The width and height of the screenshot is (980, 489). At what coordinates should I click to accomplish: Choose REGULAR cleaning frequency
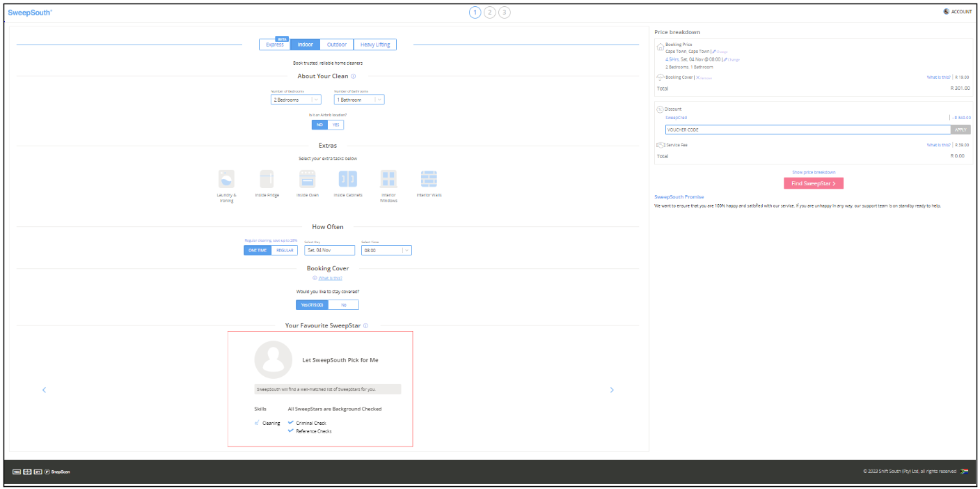point(285,250)
